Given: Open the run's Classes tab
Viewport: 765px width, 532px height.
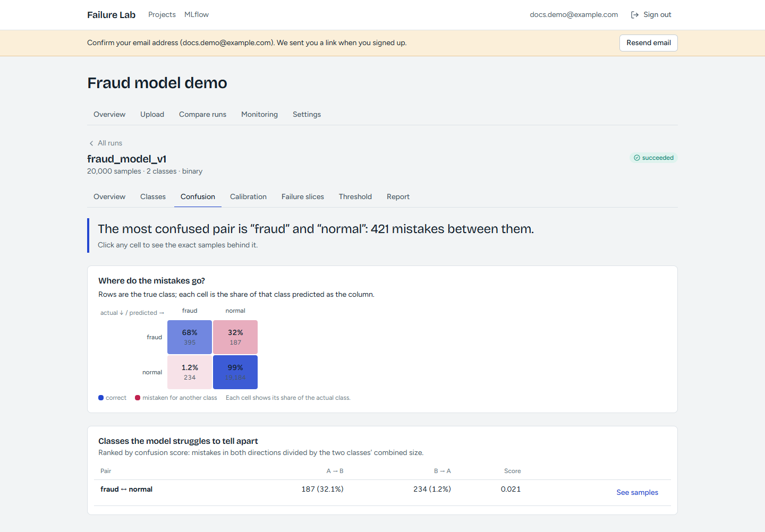Looking at the screenshot, I should coord(153,196).
